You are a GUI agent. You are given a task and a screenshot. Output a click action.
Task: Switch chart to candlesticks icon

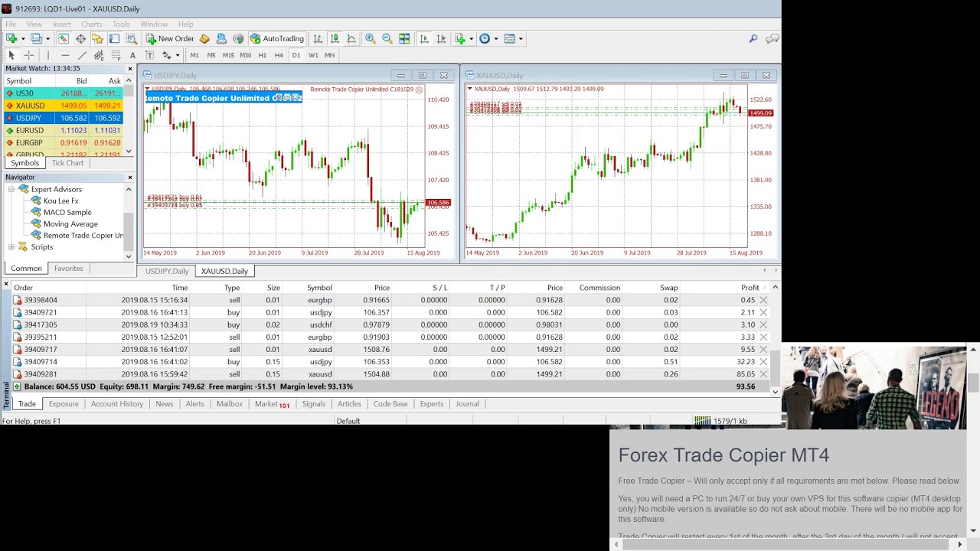335,38
